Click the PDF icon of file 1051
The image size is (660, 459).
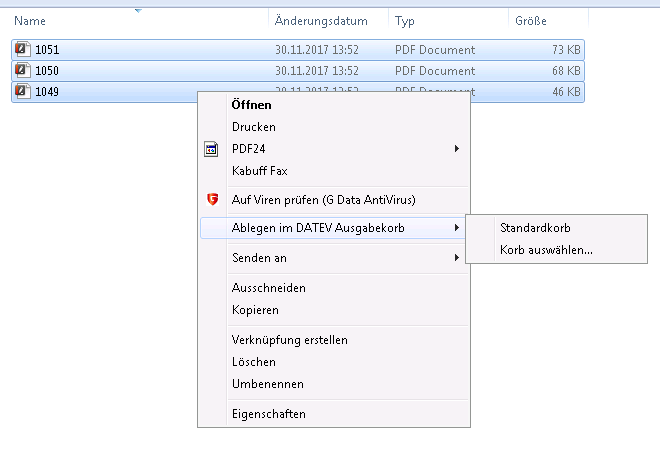tap(23, 49)
